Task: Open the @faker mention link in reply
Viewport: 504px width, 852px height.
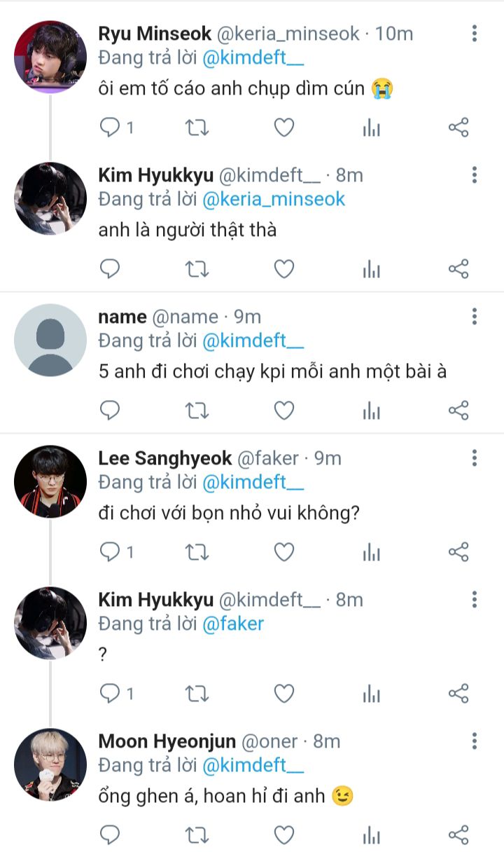Action: (232, 624)
